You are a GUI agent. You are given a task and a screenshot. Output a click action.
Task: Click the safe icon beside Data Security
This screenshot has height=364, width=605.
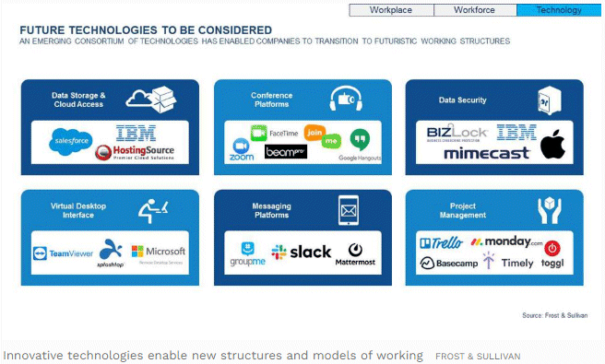pos(549,100)
